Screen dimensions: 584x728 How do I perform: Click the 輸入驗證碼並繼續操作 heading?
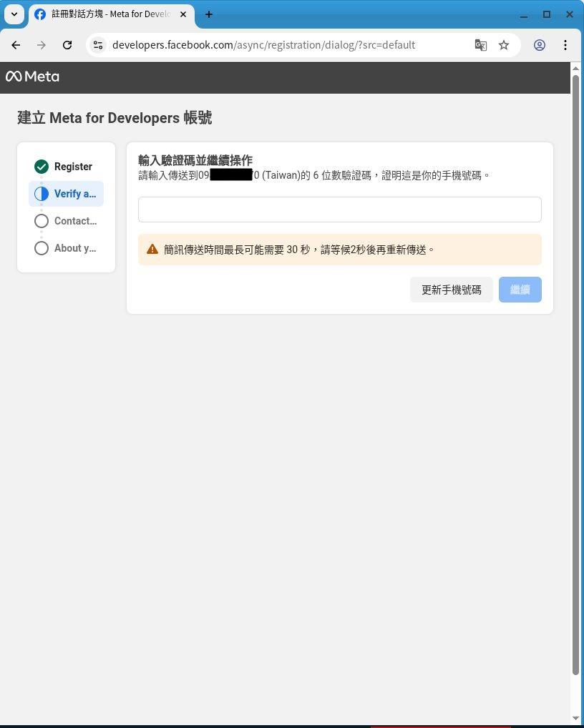click(x=195, y=161)
